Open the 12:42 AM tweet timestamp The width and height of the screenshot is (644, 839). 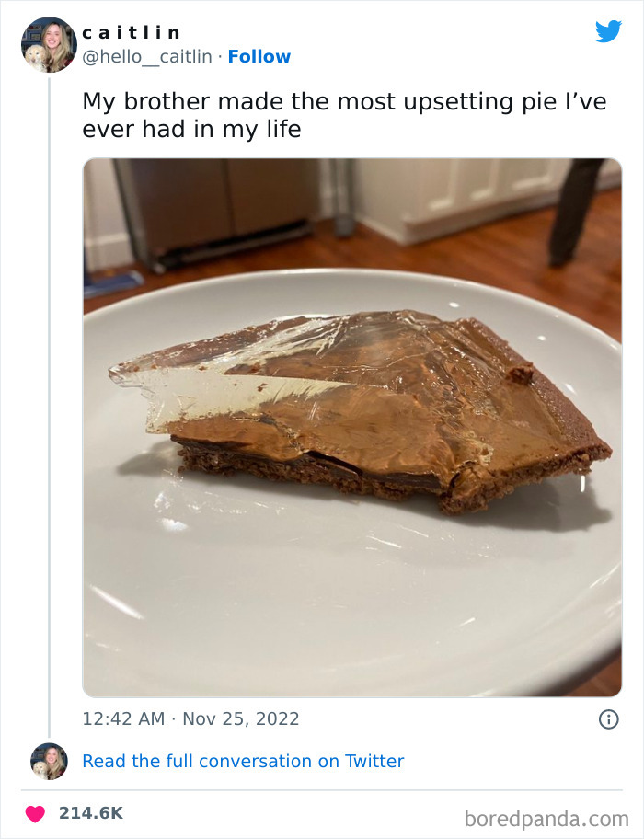pos(123,718)
